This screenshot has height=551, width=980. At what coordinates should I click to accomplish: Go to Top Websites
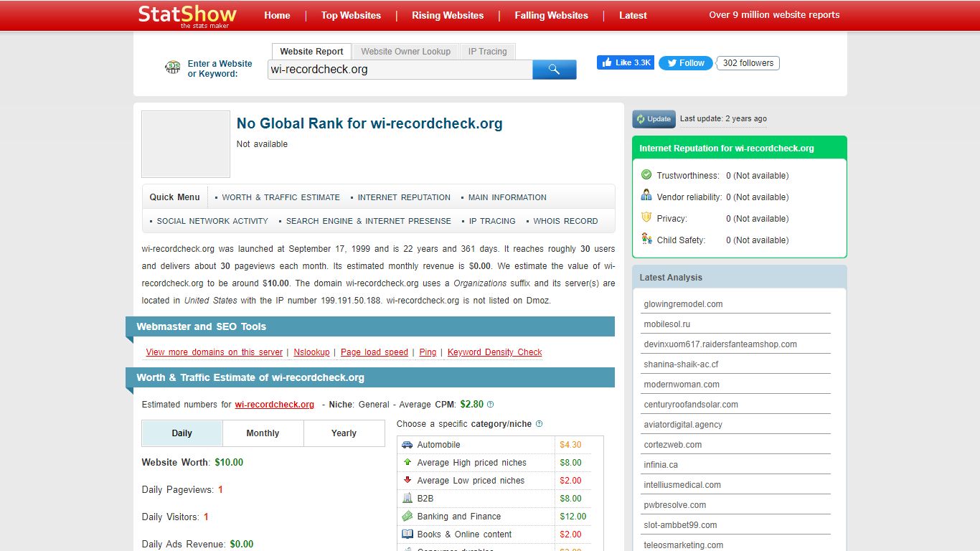351,15
